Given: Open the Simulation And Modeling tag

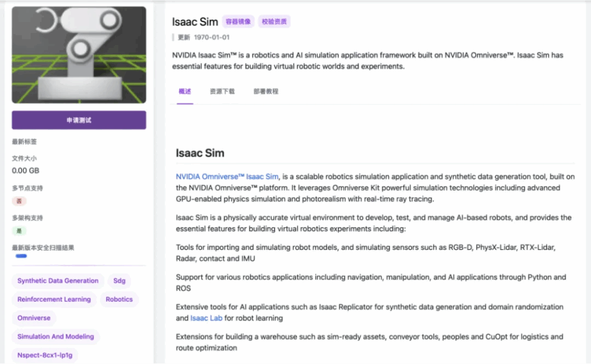Looking at the screenshot, I should (x=56, y=336).
